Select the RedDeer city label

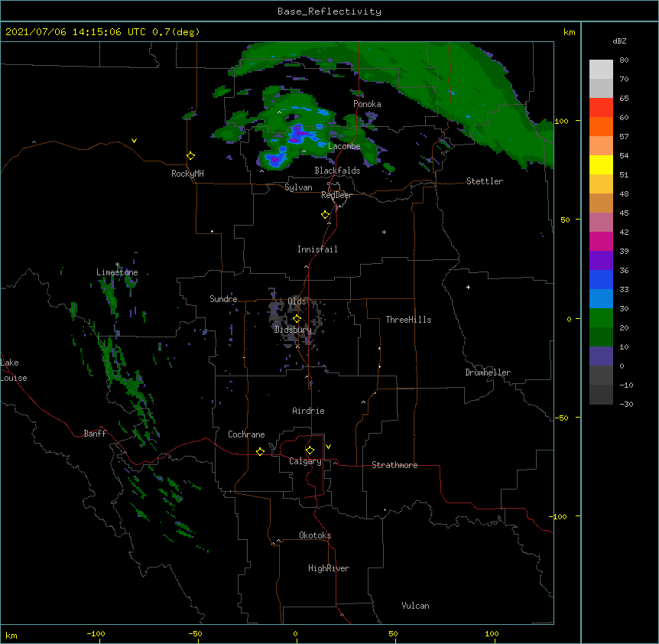pos(336,195)
